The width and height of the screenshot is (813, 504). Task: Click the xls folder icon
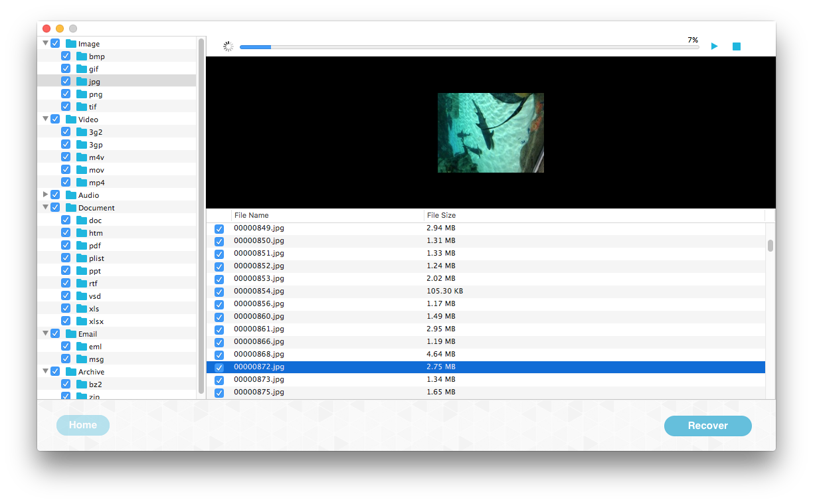click(82, 309)
